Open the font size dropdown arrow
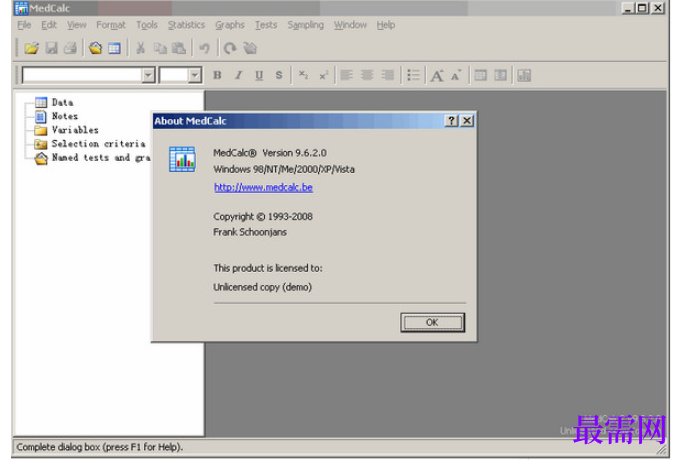685x461 pixels. [195, 76]
